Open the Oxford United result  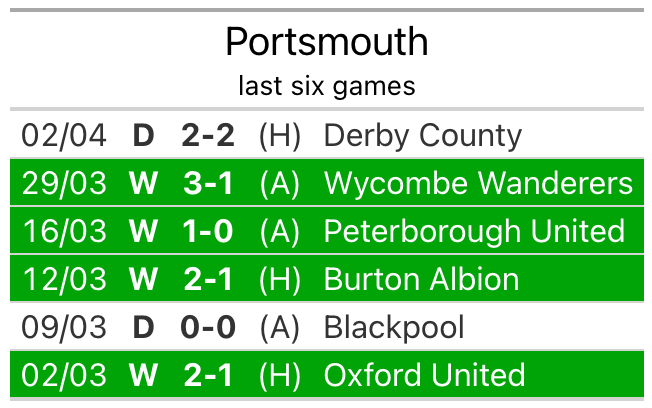[x=327, y=374]
